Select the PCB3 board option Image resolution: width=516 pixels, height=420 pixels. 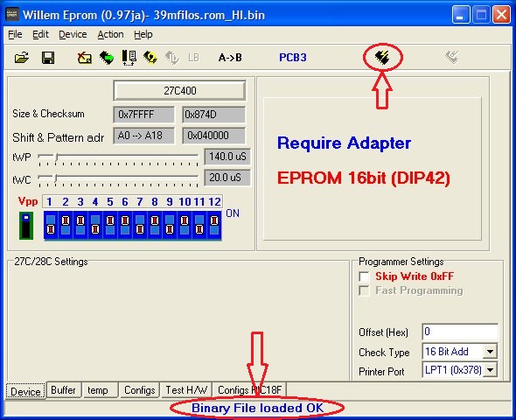pyautogui.click(x=293, y=58)
